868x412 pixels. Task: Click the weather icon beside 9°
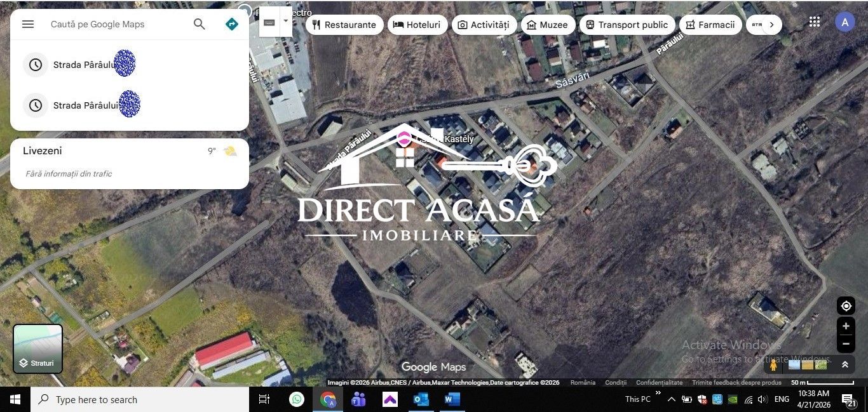(230, 151)
